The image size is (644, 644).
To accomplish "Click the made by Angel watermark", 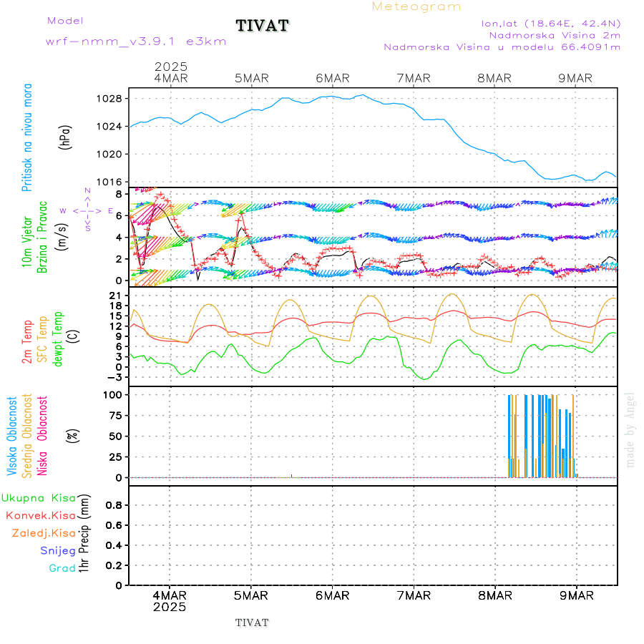I will pyautogui.click(x=630, y=429).
